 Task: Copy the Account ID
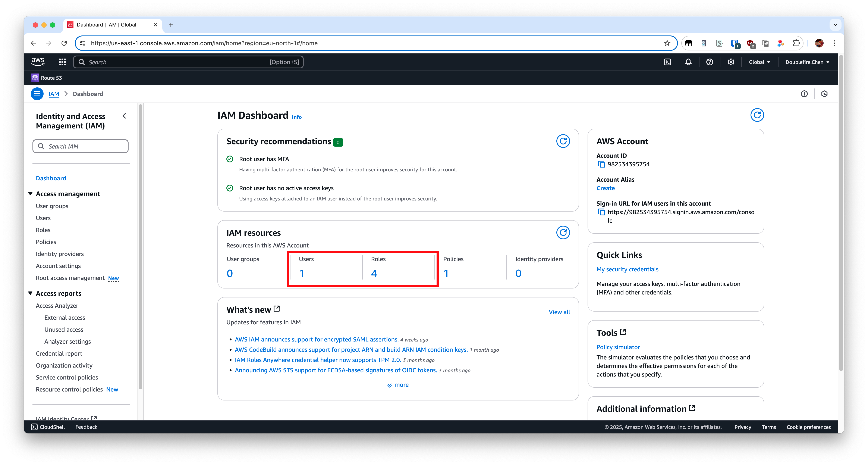pyautogui.click(x=601, y=164)
